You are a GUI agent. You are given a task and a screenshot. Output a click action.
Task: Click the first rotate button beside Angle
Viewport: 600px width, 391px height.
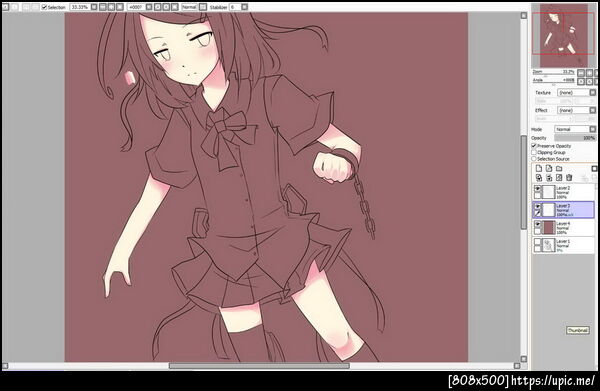pyautogui.click(x=581, y=81)
